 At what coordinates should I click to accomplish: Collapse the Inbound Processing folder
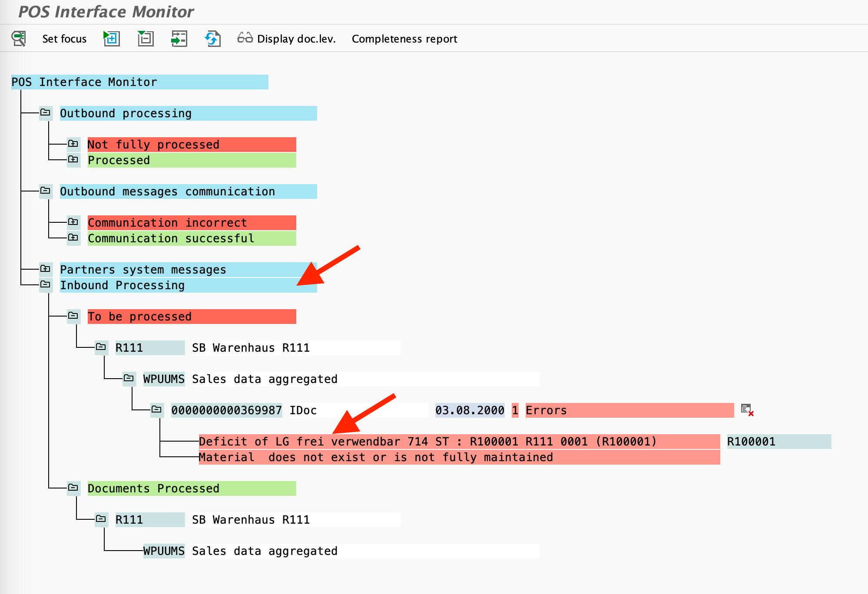tap(45, 284)
